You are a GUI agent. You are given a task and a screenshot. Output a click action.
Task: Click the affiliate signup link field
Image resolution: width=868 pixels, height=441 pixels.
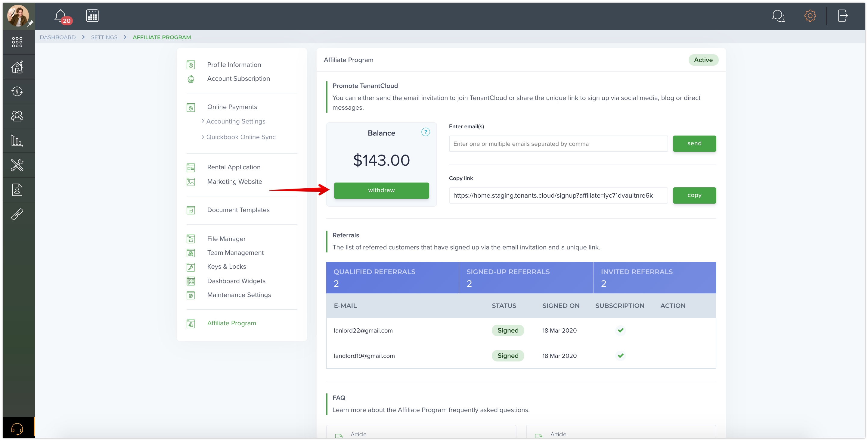point(558,195)
